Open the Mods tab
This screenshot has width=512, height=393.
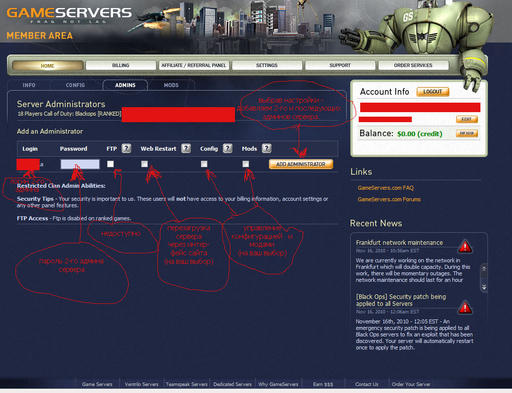171,85
